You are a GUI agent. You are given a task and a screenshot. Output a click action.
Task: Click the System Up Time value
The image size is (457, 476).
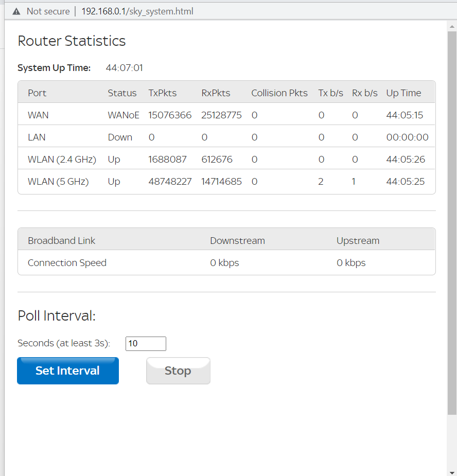pyautogui.click(x=124, y=68)
